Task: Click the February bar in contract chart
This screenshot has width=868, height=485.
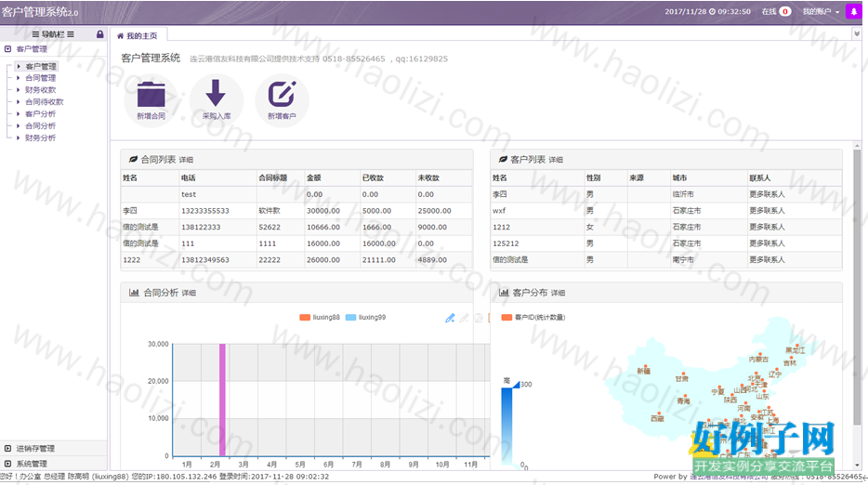Action: click(222, 400)
